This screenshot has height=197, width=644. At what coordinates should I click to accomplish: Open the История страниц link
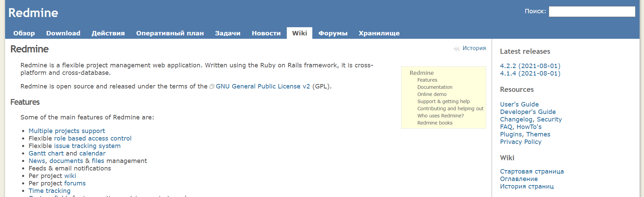tap(527, 186)
